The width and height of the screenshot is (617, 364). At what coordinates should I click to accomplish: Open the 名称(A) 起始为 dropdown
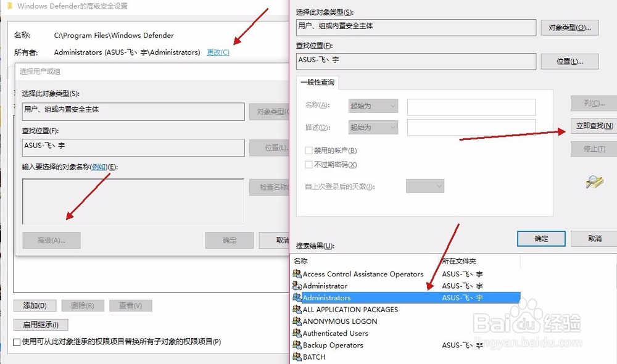[x=373, y=106]
